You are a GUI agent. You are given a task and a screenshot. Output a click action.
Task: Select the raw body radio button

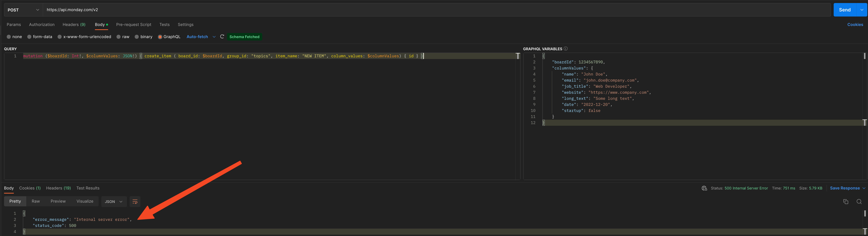click(x=119, y=37)
